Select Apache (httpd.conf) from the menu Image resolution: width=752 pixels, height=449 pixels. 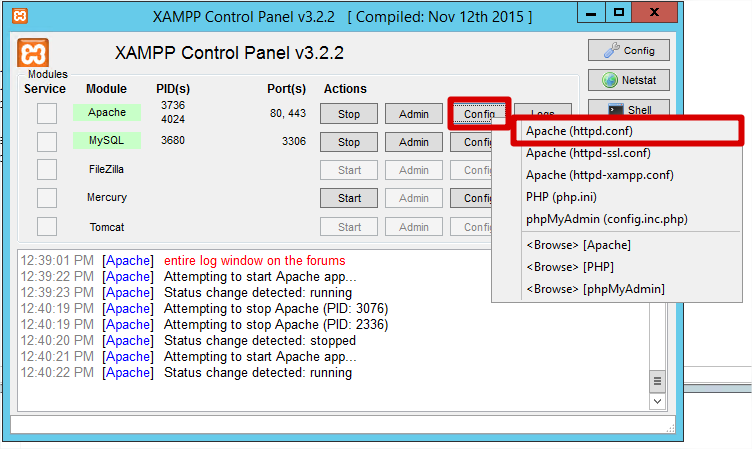(x=579, y=131)
